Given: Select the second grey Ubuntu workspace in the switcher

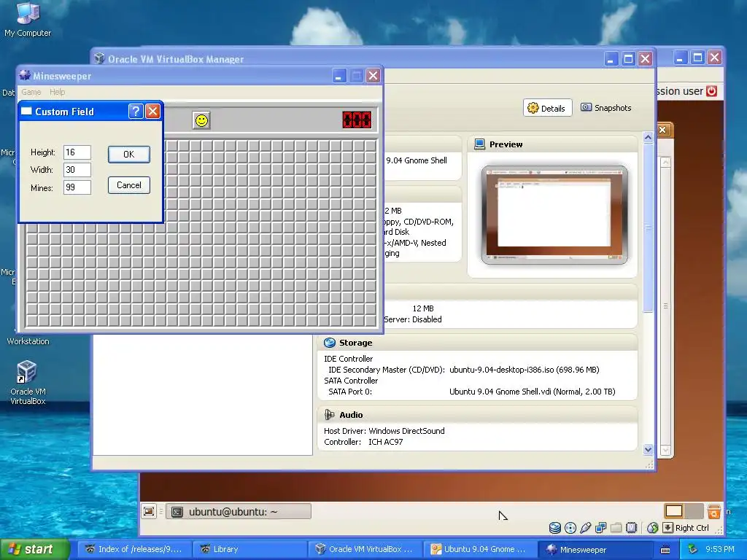Looking at the screenshot, I should [694, 511].
